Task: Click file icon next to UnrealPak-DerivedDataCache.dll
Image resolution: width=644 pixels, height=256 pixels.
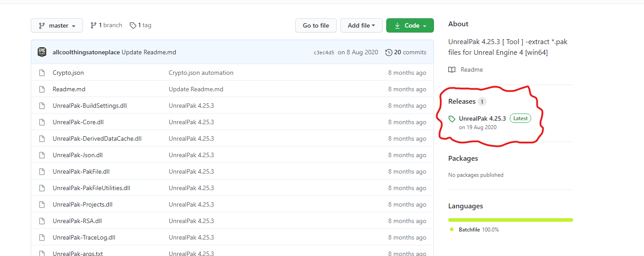Action: point(42,138)
